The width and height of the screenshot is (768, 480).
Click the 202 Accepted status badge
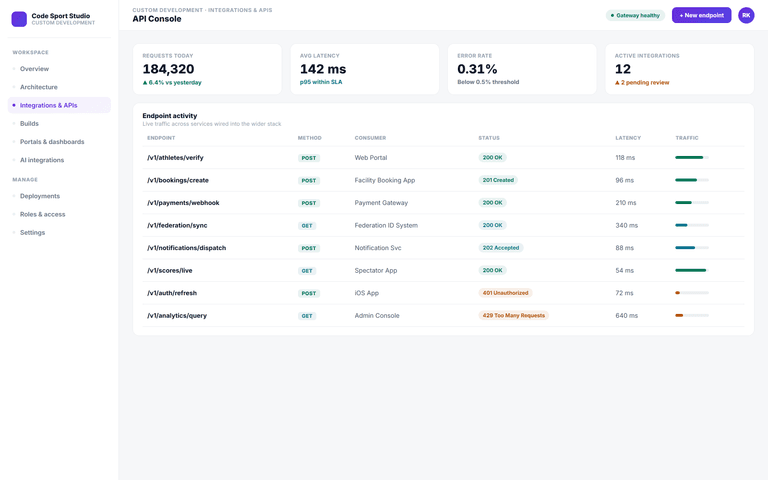point(501,248)
